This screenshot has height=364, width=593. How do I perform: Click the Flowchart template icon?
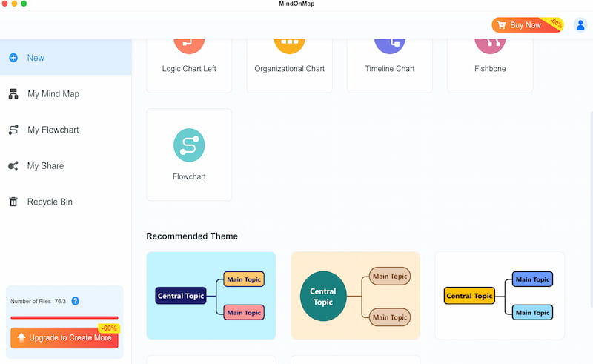[x=189, y=145]
